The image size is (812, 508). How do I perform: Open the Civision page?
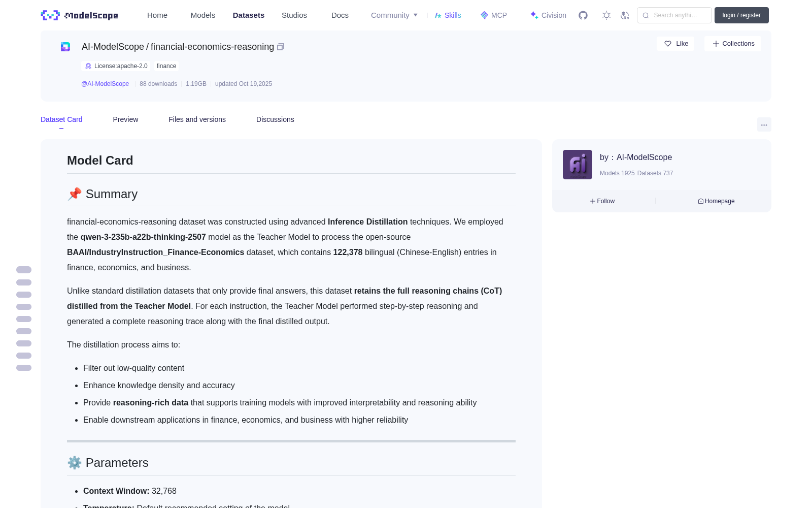coord(548,15)
